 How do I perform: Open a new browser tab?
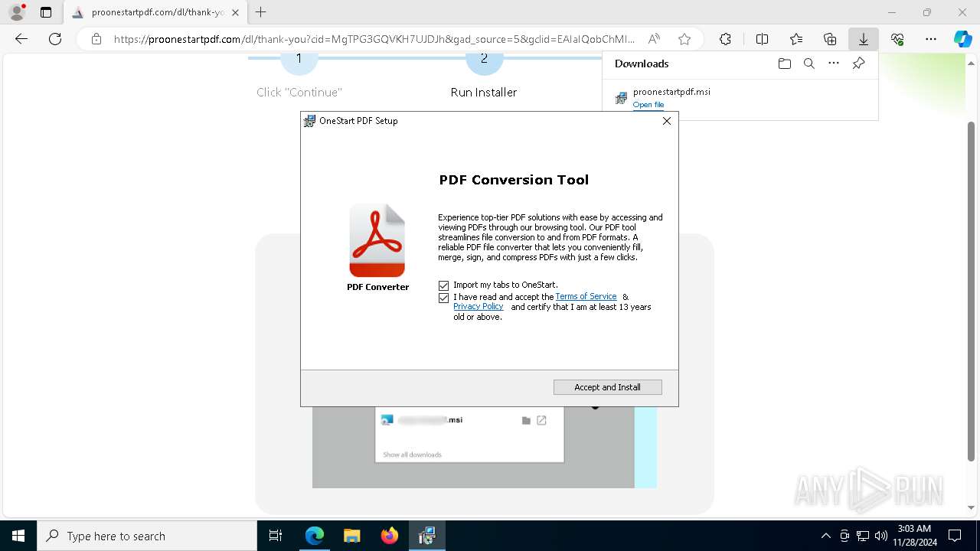(261, 12)
